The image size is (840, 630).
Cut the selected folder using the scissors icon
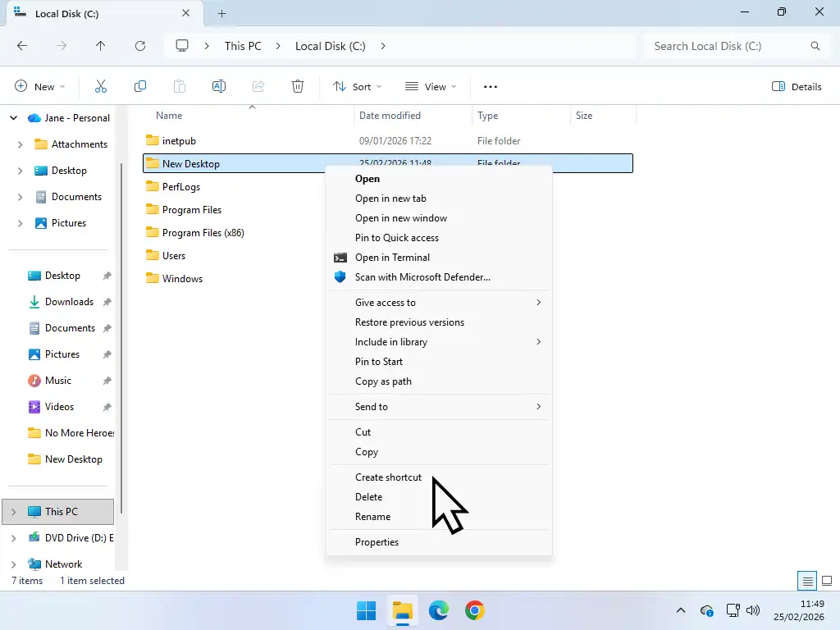(x=100, y=86)
